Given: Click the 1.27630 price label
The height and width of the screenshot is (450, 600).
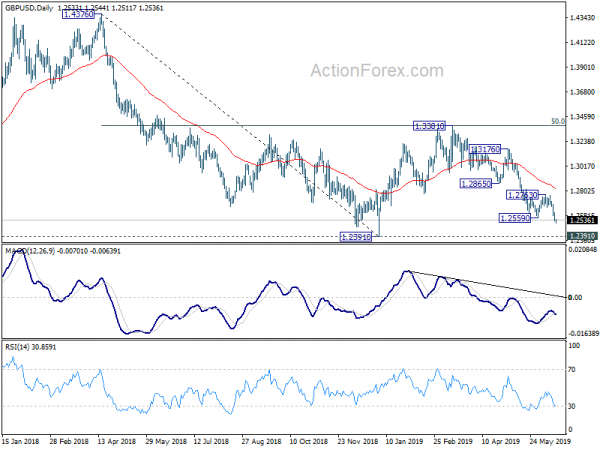Looking at the screenshot, I should pyautogui.click(x=522, y=195).
